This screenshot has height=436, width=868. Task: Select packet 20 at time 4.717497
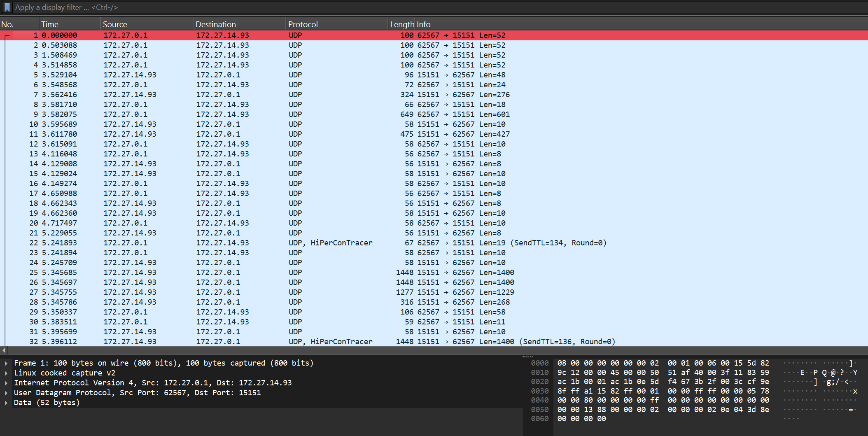click(x=434, y=223)
